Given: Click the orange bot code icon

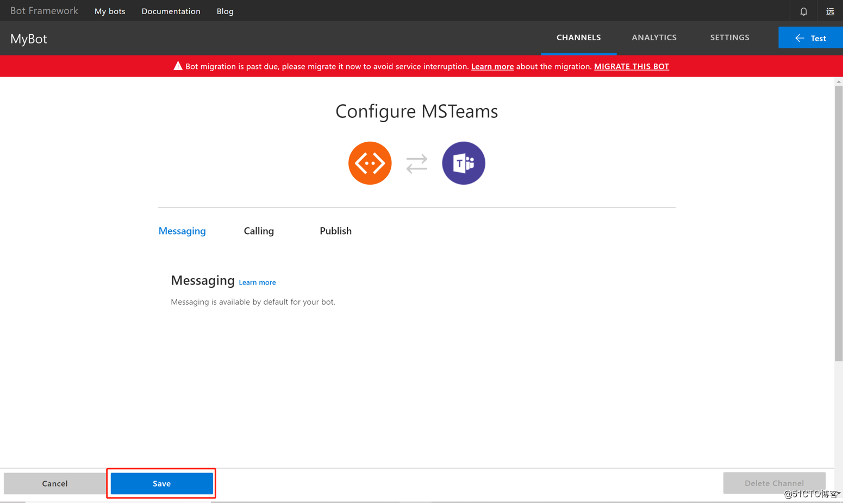Looking at the screenshot, I should point(370,163).
